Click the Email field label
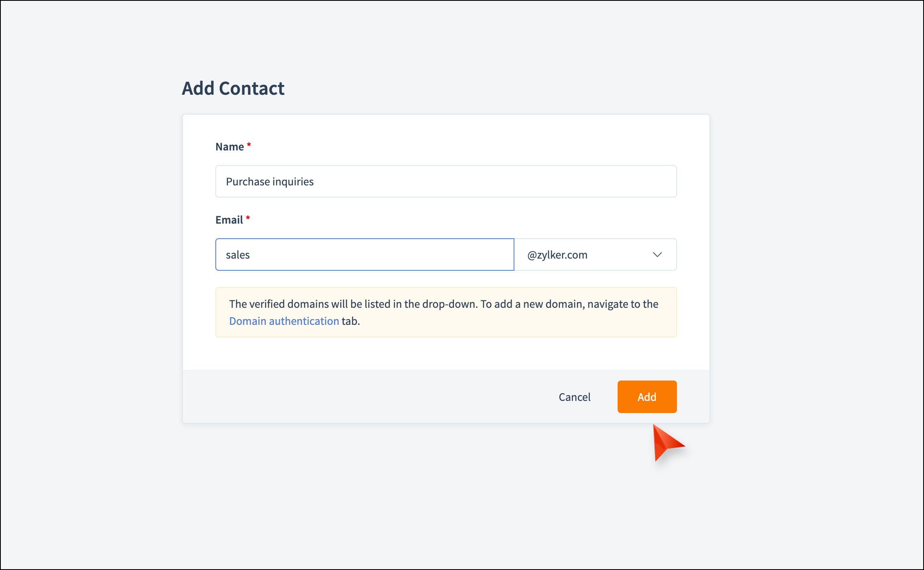The image size is (924, 570). point(229,220)
